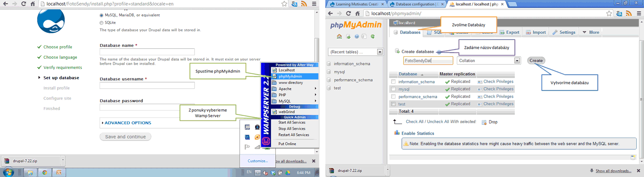Open phpMyAdmin home icon in sidebar

[339, 36]
